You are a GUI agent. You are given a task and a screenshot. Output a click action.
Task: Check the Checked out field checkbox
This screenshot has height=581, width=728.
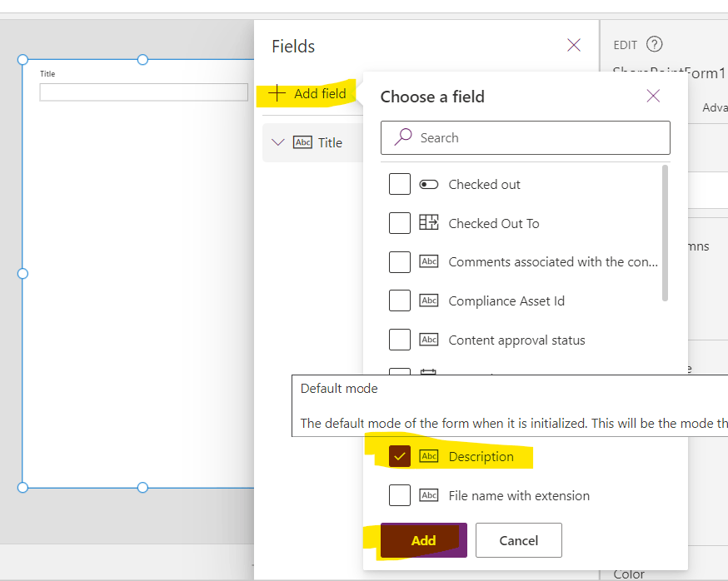click(399, 184)
